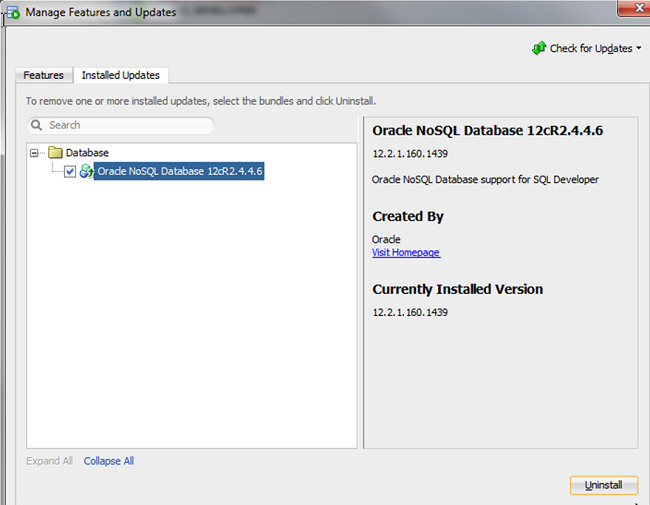Select the Database tree label

[x=87, y=153]
